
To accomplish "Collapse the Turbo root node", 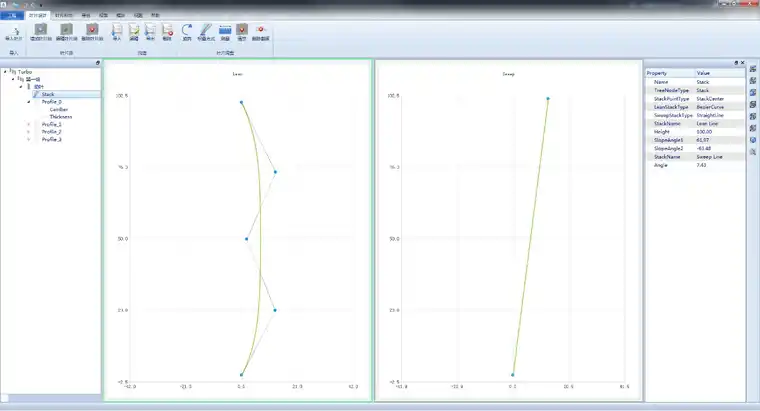I will click(5, 71).
